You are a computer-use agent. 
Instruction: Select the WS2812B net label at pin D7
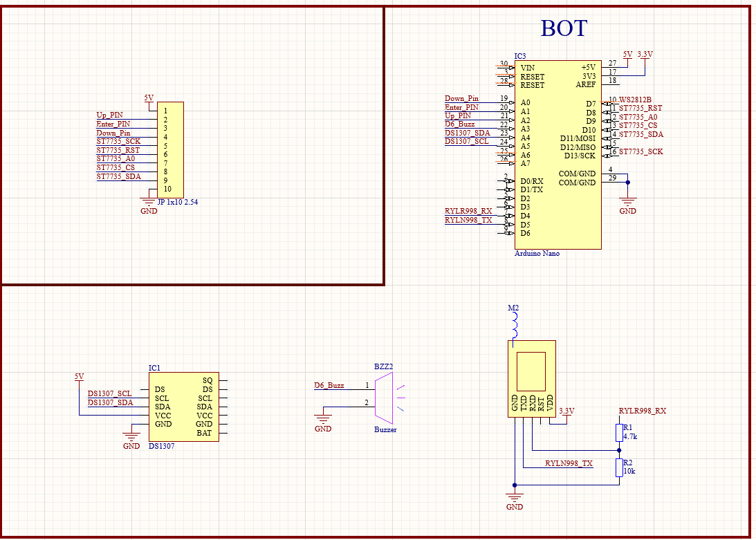(x=635, y=100)
